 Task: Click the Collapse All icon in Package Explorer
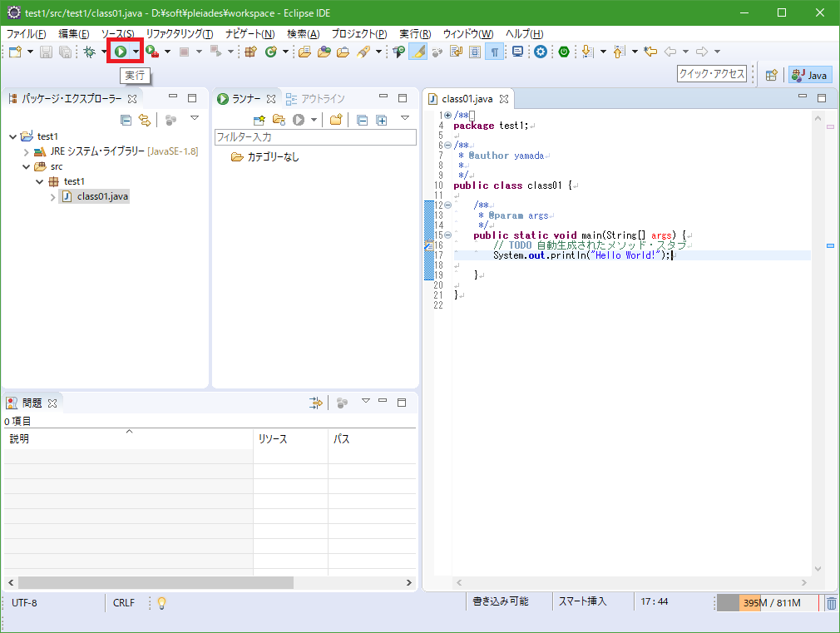coord(126,120)
